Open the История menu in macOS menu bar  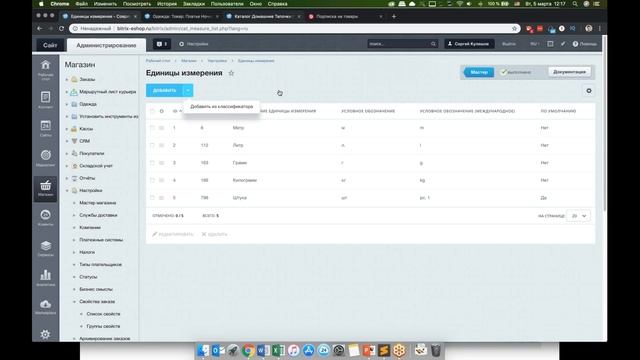[167, 4]
